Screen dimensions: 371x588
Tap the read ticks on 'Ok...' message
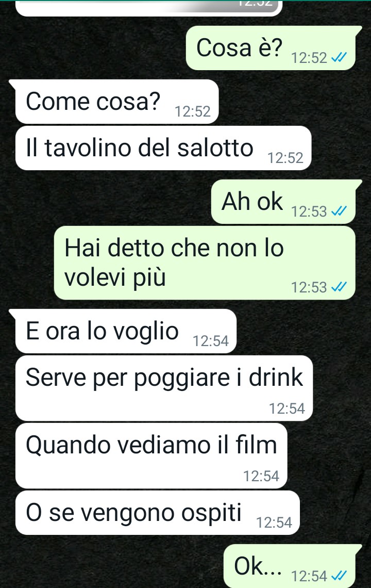click(339, 576)
